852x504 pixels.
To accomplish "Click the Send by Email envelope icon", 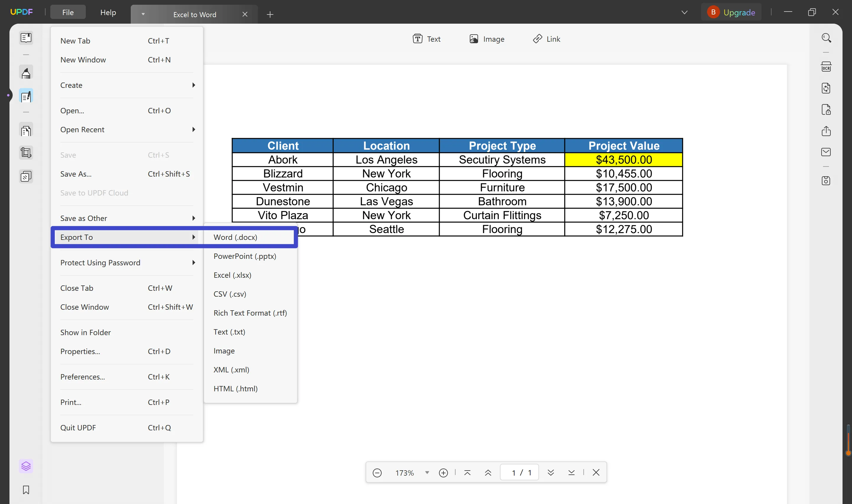I will tap(826, 152).
